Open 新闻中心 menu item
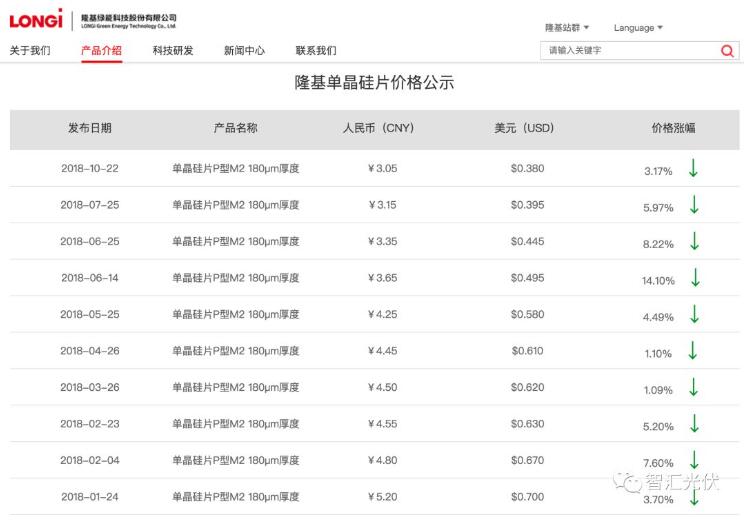The width and height of the screenshot is (749, 522). 244,51
